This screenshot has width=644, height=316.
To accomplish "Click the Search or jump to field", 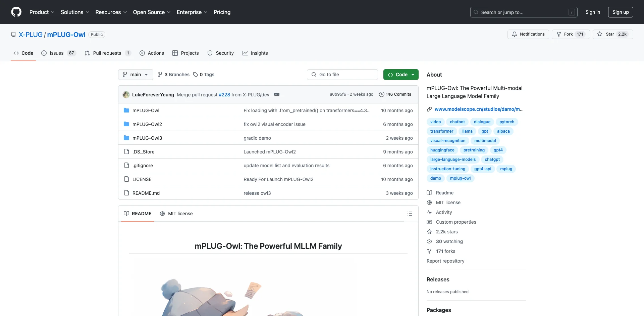I will pyautogui.click(x=524, y=12).
